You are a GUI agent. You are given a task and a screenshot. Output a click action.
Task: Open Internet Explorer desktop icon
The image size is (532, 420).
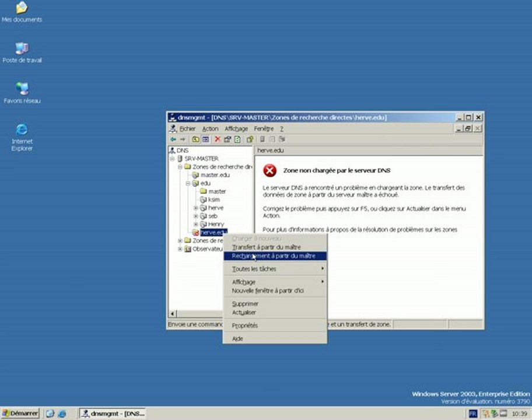point(22,137)
